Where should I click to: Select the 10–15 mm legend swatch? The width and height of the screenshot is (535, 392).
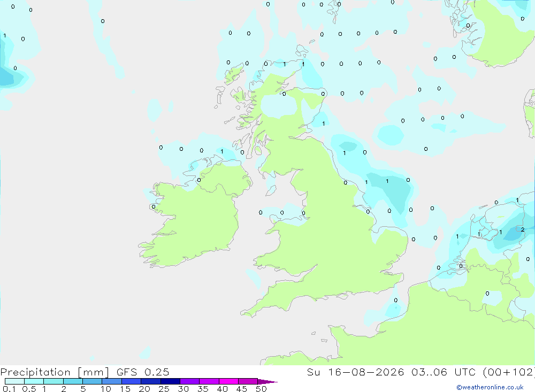pyautogui.click(x=112, y=381)
